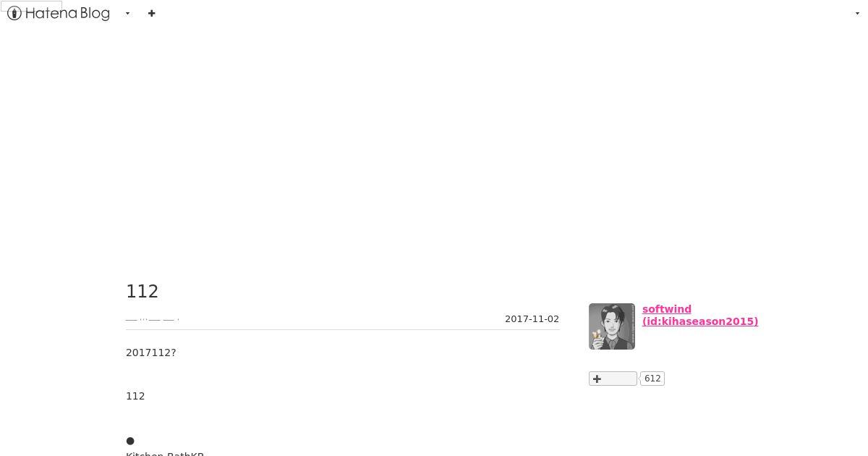Click the Hatena ink bottle logo icon
The image size is (868, 456).
pos(14,13)
